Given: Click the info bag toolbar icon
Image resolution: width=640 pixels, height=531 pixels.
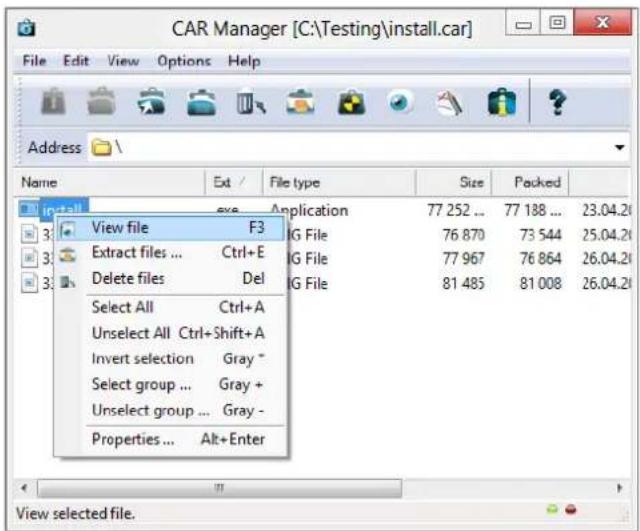Looking at the screenshot, I should pyautogui.click(x=502, y=102).
